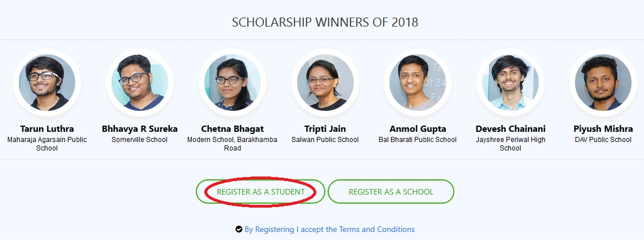Image resolution: width=644 pixels, height=241 pixels.
Task: Select the Chetna Bhagat name text
Action: tap(233, 128)
